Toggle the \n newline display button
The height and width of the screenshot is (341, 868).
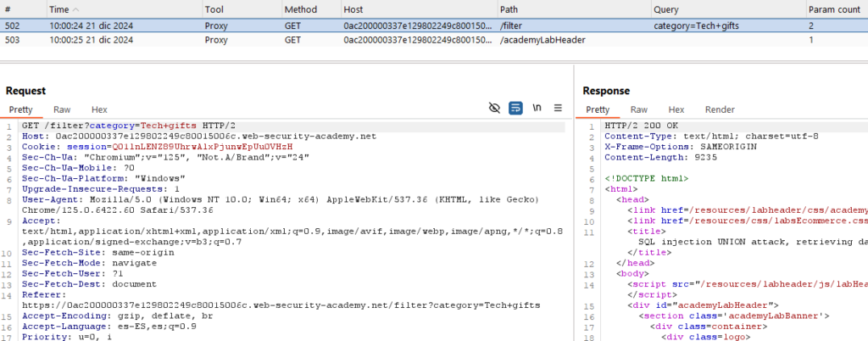pos(537,108)
